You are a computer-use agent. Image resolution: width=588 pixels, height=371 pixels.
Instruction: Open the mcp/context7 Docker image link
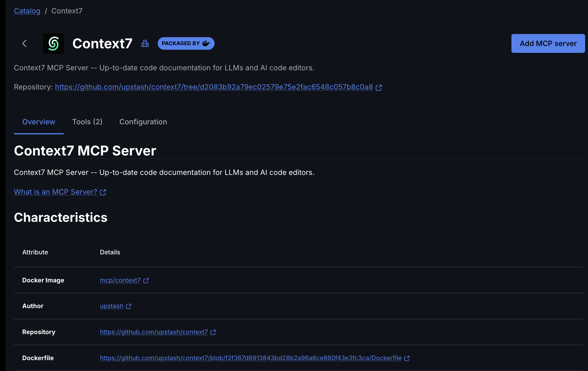(x=120, y=280)
